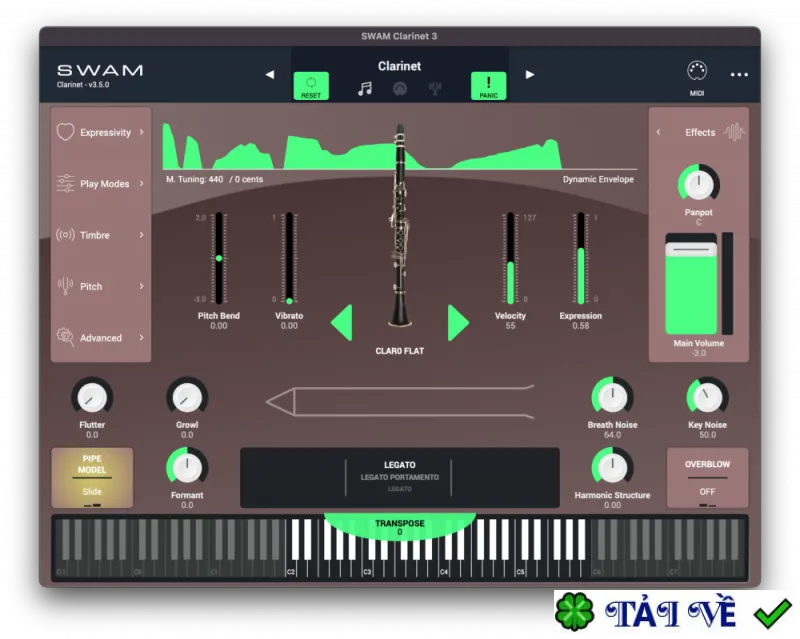Viewport: 800px width, 639px height.
Task: Click the Clarinet preset name
Action: click(x=399, y=66)
